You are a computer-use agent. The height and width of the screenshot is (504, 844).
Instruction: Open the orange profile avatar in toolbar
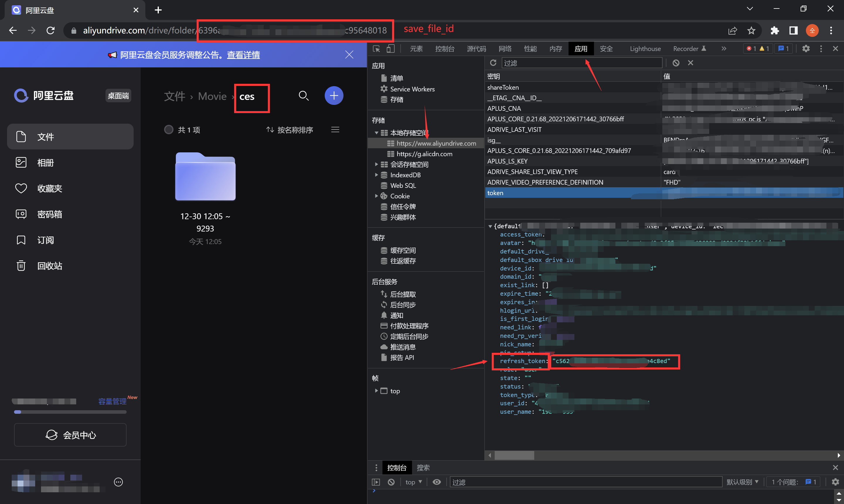[812, 30]
